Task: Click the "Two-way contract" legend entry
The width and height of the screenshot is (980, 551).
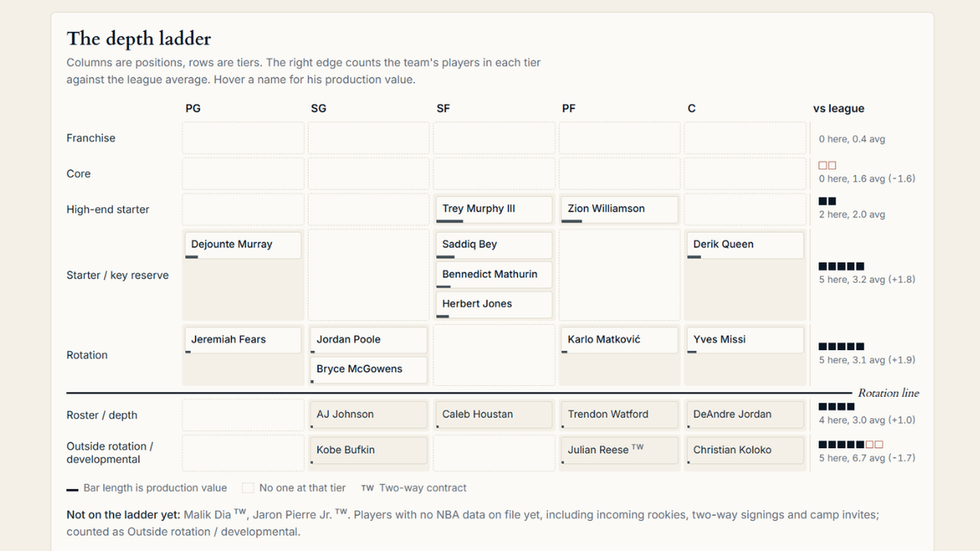Action: 414,488
